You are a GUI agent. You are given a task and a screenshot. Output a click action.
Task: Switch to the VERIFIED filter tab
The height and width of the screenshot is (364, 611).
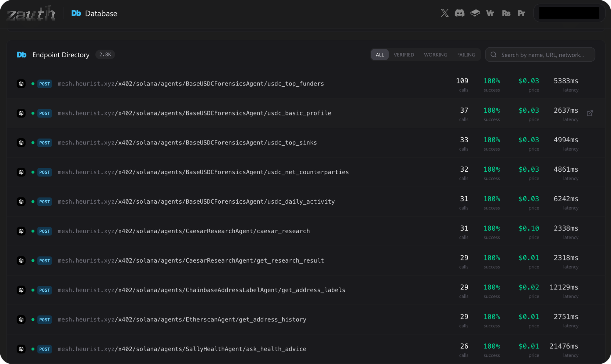click(x=404, y=55)
